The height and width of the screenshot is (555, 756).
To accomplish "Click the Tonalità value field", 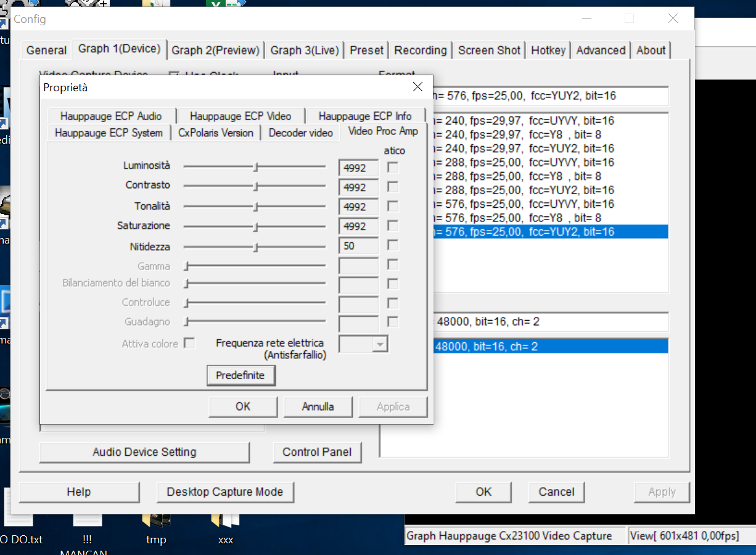I will tap(358, 207).
